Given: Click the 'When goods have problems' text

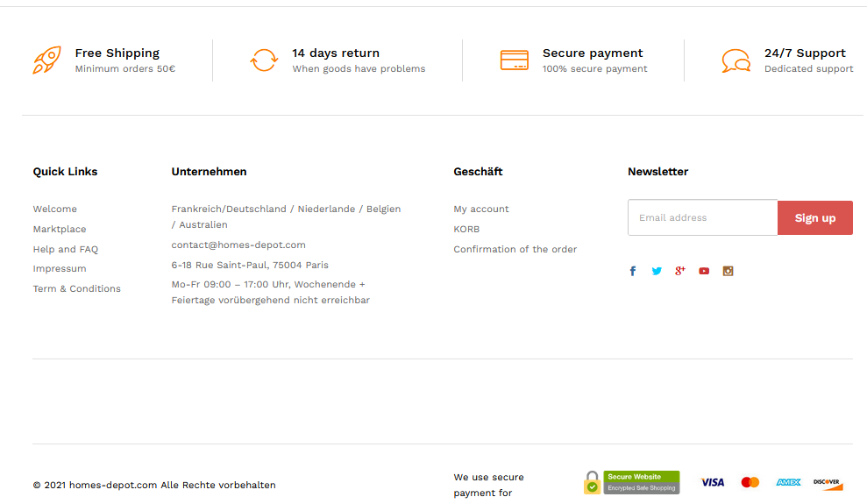Looking at the screenshot, I should point(359,68).
